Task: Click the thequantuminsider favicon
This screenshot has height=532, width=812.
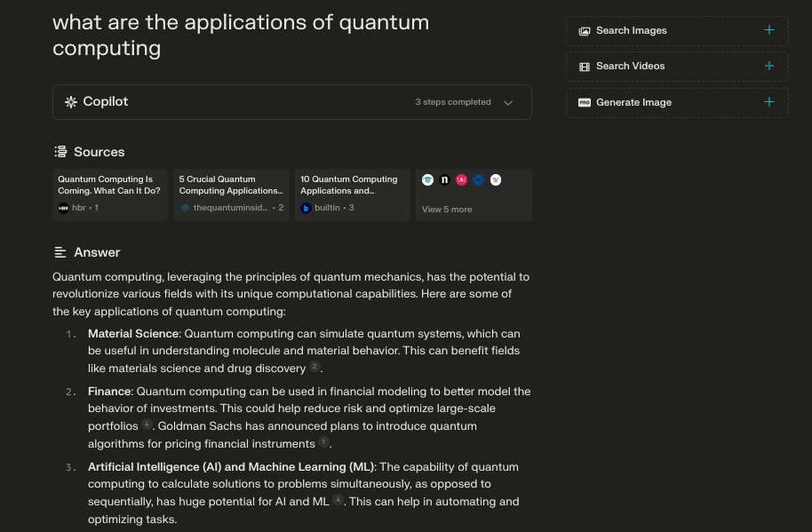Action: coord(185,208)
